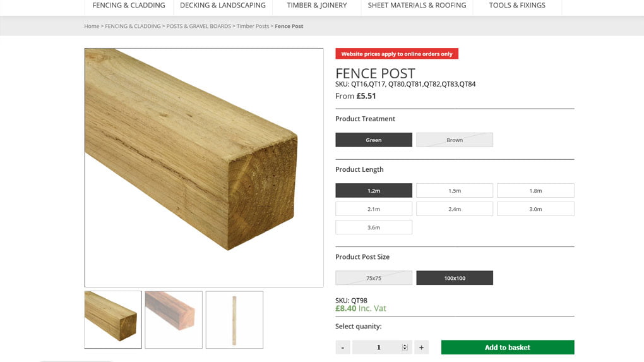Open Sheet Materials & Roofing menu

(x=417, y=6)
